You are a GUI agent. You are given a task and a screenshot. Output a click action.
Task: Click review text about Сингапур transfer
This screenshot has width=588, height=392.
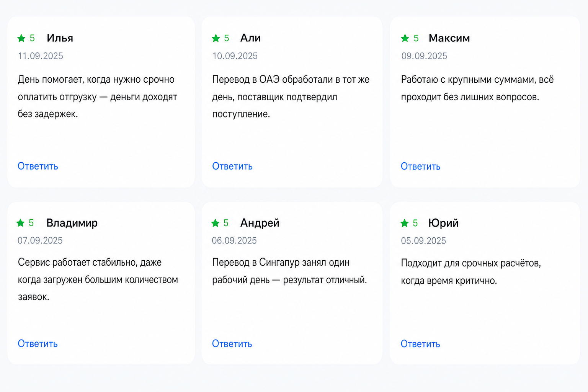point(289,271)
